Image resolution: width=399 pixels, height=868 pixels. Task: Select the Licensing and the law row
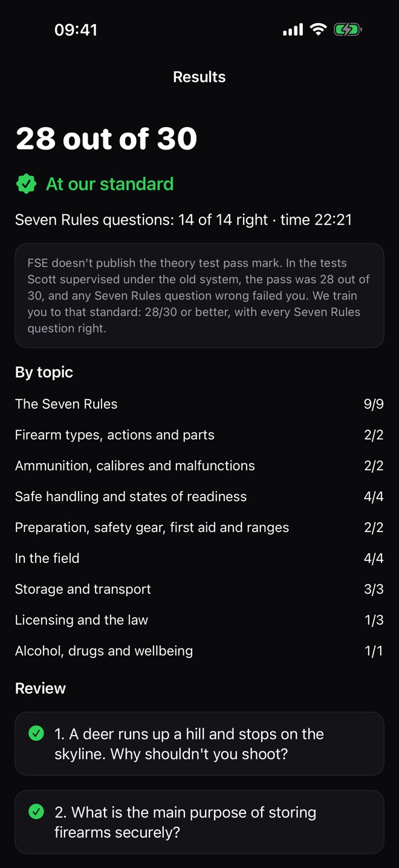(x=199, y=620)
